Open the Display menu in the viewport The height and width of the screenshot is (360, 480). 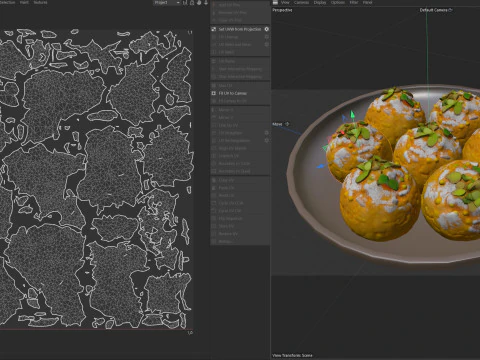point(320,2)
